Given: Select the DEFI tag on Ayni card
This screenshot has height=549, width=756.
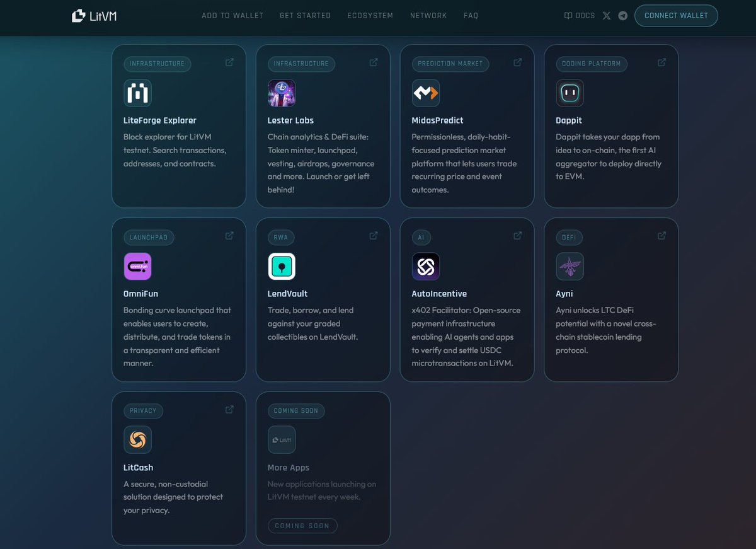Looking at the screenshot, I should click(570, 237).
